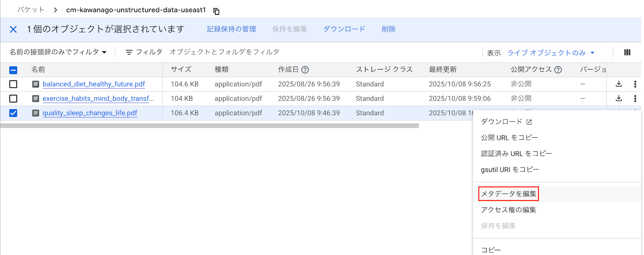Choose 公開 URL をコピー menu item
This screenshot has width=644, height=255.
pos(509,138)
